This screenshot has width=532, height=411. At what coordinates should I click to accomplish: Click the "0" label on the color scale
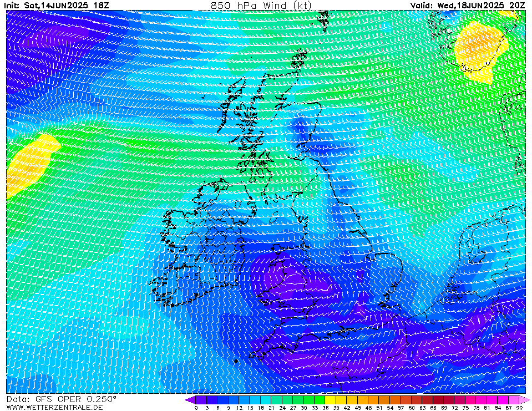coord(196,408)
